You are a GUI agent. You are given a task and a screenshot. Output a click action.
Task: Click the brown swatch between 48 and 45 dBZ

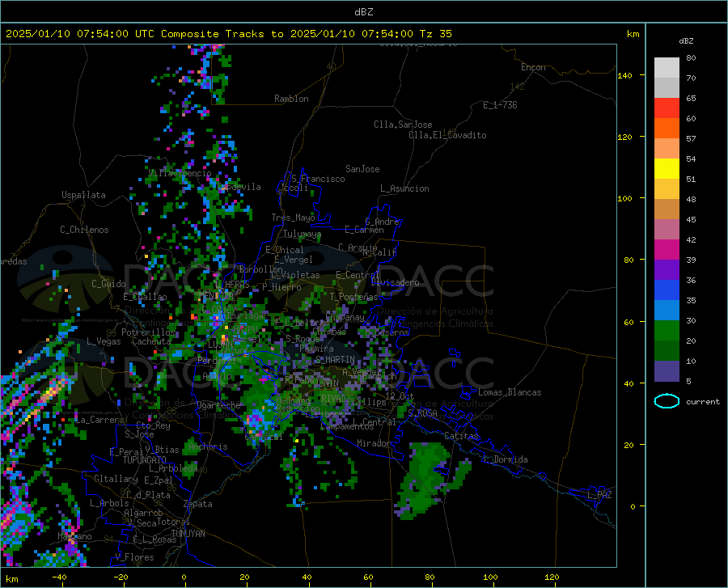pyautogui.click(x=667, y=209)
